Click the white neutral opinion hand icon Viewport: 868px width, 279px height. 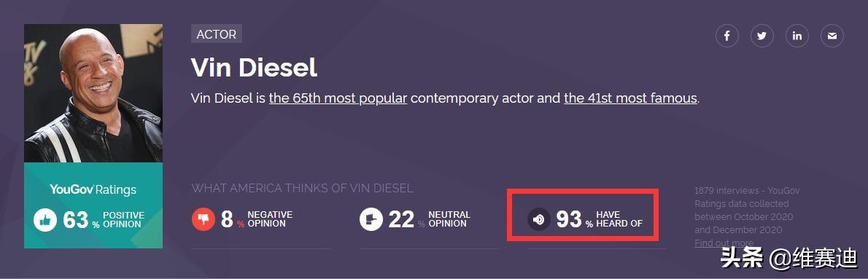(371, 219)
